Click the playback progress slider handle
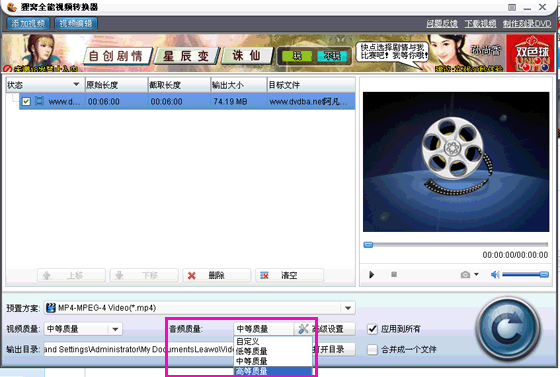The image size is (560, 377). [368, 245]
